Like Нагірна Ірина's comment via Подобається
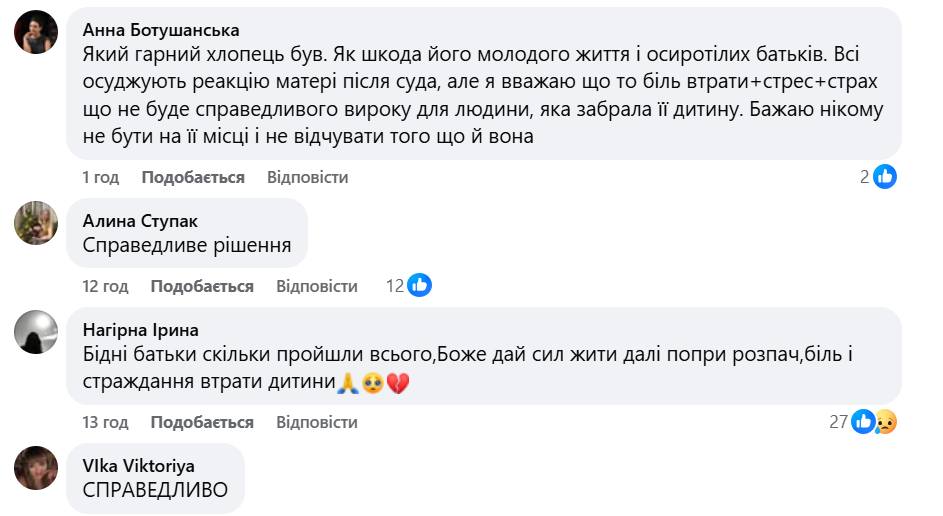Screen dimensions: 943x516 (x=202, y=422)
